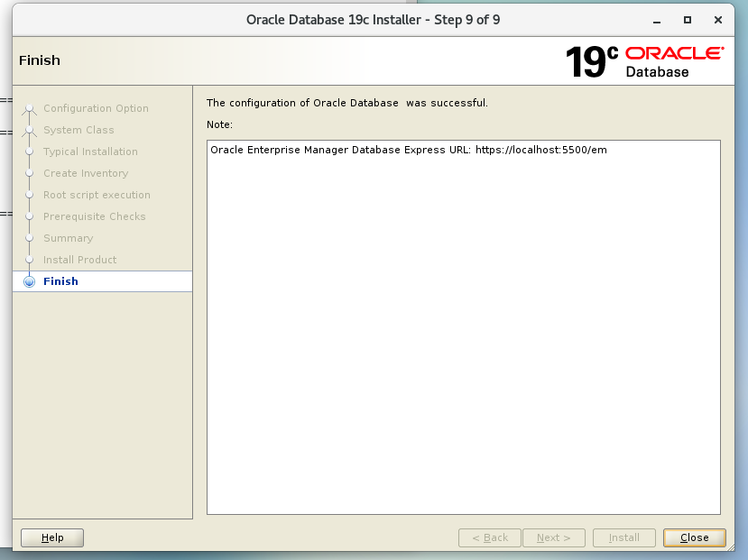The image size is (748, 560).
Task: Click the disabled Next button
Action: click(553, 537)
